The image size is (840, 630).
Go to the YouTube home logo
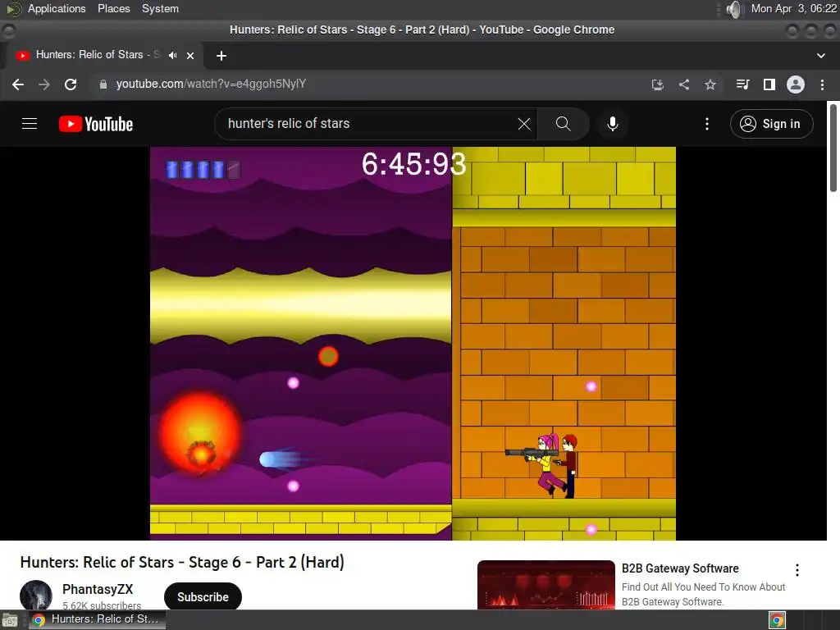click(x=96, y=124)
